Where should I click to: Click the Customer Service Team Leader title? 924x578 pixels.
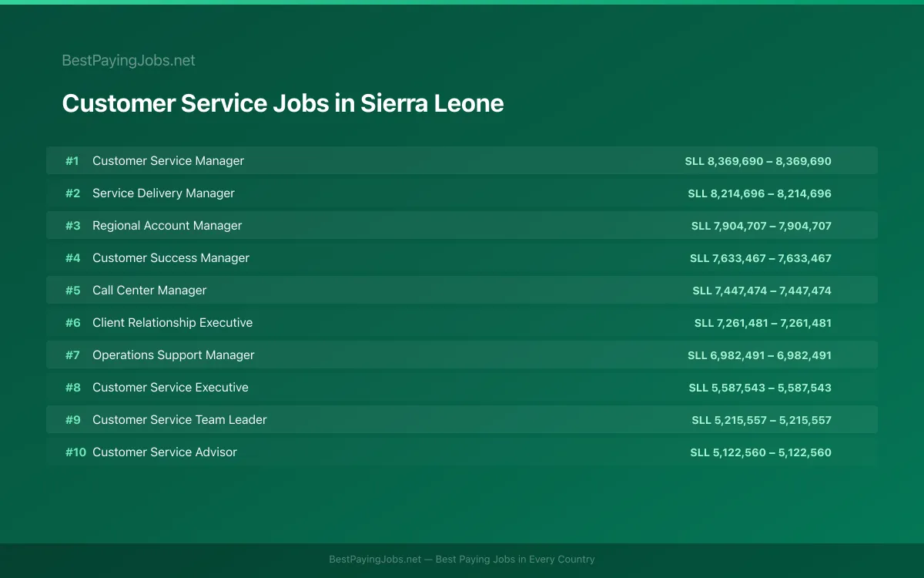point(179,419)
